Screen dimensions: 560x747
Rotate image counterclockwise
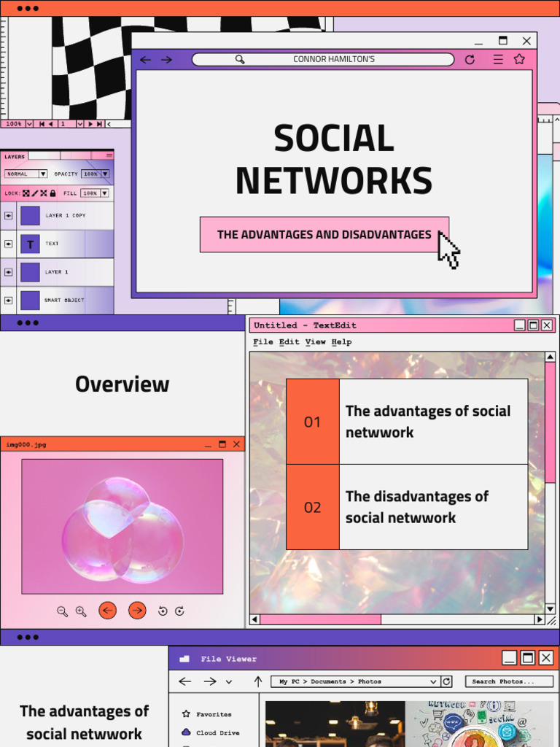click(163, 611)
